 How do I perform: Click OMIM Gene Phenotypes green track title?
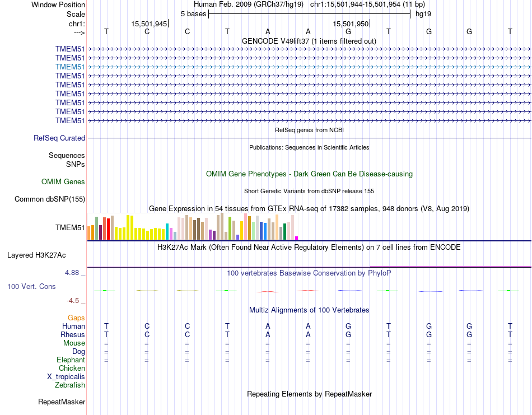[x=309, y=174]
